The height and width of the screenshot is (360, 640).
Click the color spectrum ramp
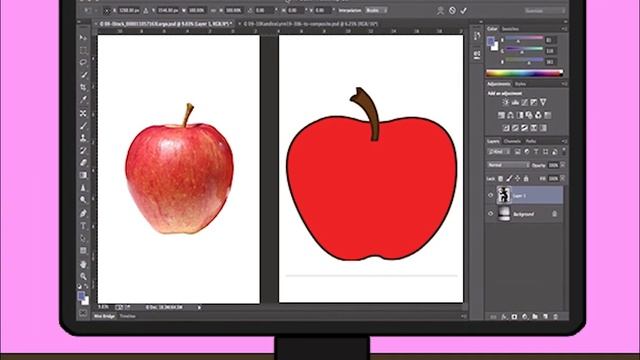[x=524, y=73]
